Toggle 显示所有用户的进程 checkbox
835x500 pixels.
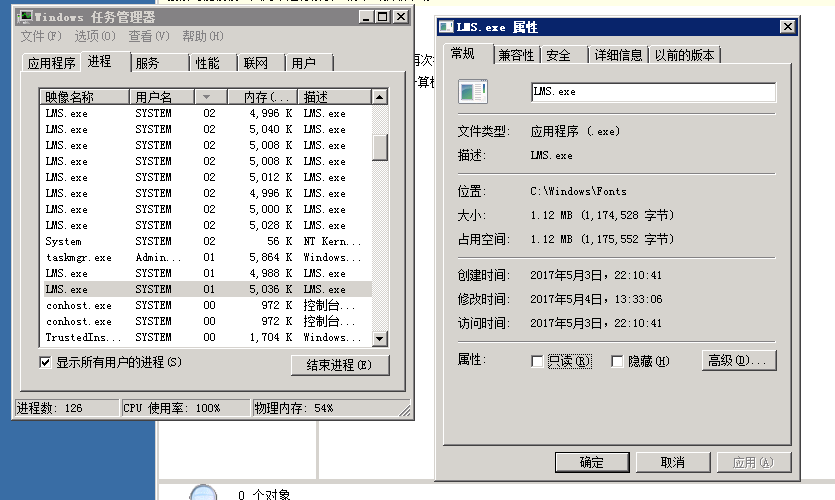point(45,362)
